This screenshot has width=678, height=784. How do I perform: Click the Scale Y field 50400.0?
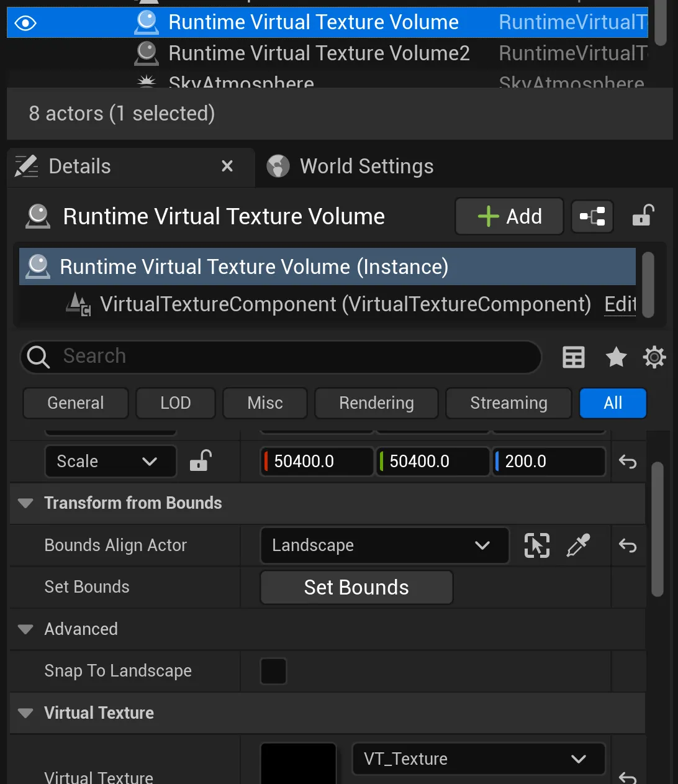pyautogui.click(x=433, y=462)
